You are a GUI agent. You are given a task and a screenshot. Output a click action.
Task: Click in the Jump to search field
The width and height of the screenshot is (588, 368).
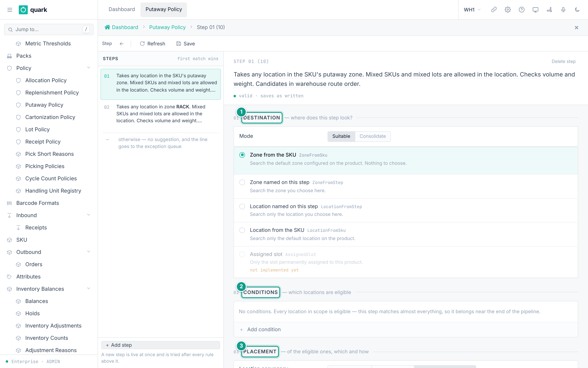pos(49,29)
